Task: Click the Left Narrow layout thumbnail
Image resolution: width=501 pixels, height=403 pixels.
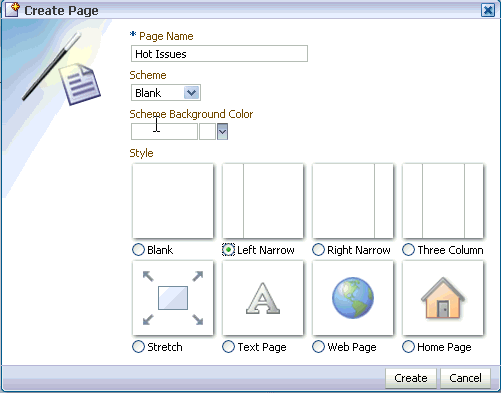Action: click(x=263, y=201)
